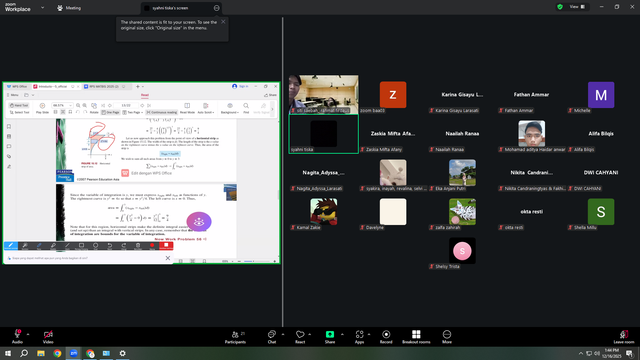Click the page number input field
This screenshot has width=640, height=360.
click(x=126, y=105)
